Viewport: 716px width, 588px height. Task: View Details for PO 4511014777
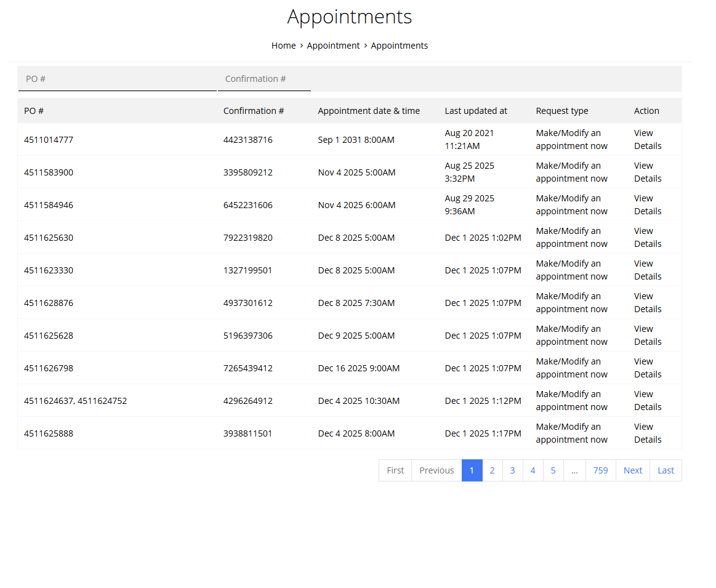[x=647, y=140]
